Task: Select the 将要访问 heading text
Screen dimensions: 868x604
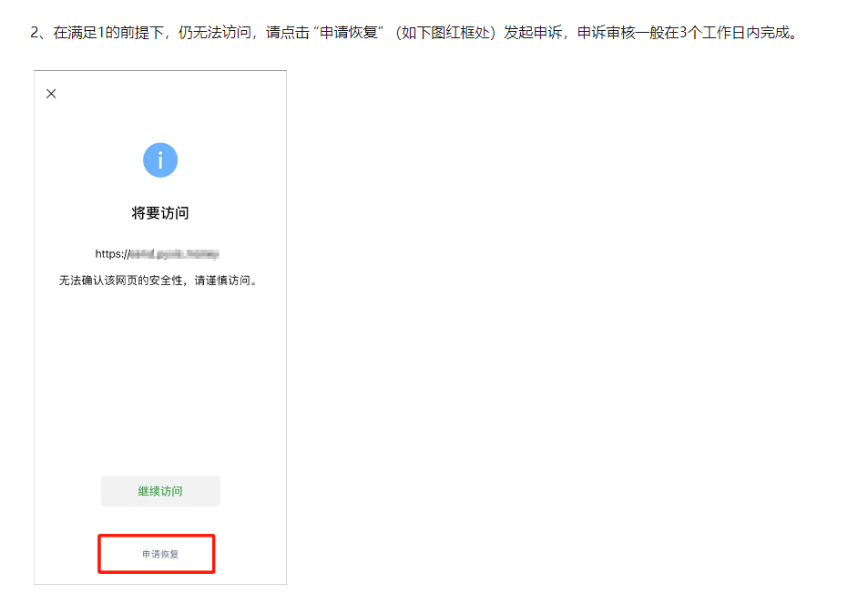Action: tap(160, 213)
